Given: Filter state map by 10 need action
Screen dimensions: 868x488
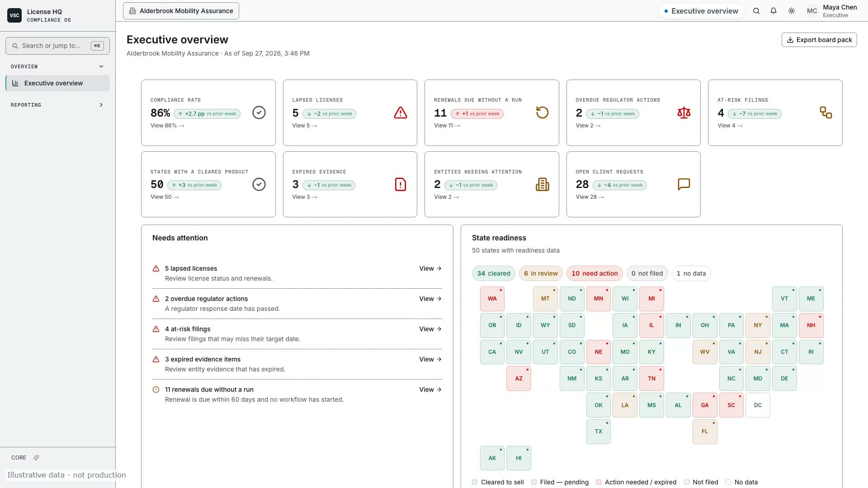Looking at the screenshot, I should [x=594, y=273].
